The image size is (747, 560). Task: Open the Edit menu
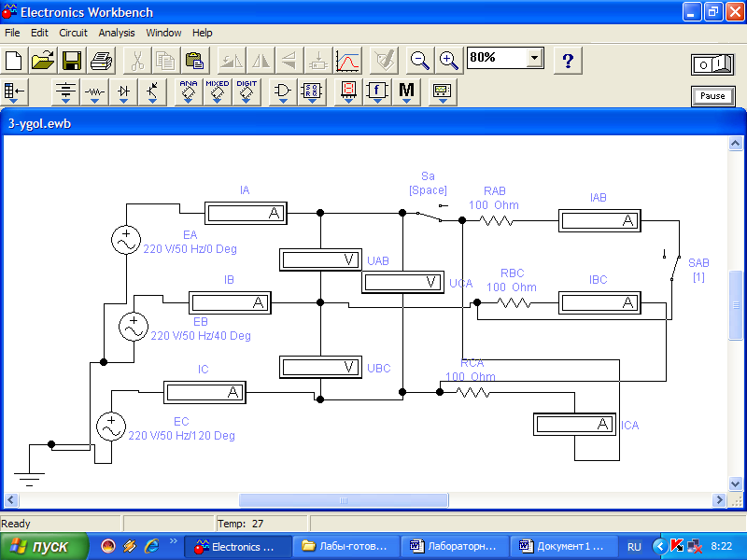[39, 33]
